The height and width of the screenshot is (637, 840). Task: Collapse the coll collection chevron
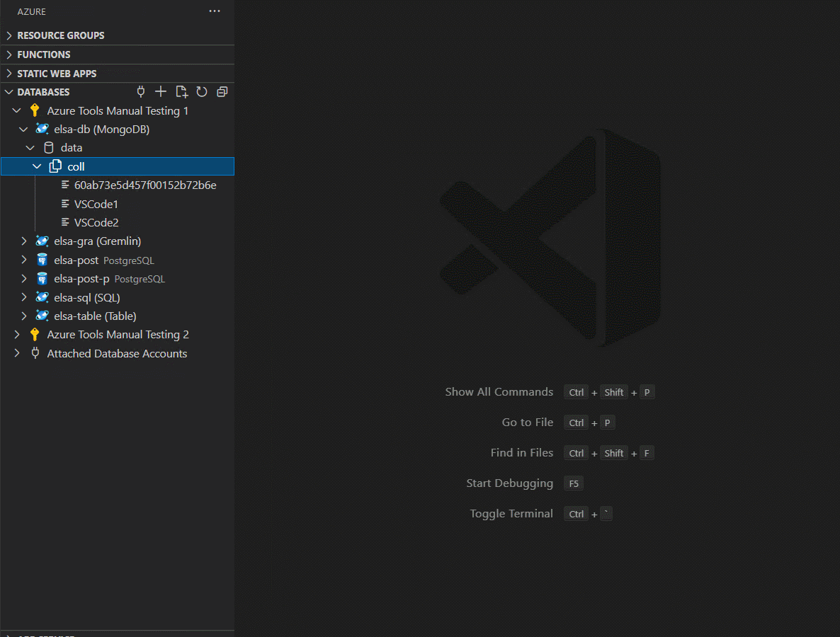click(x=38, y=166)
